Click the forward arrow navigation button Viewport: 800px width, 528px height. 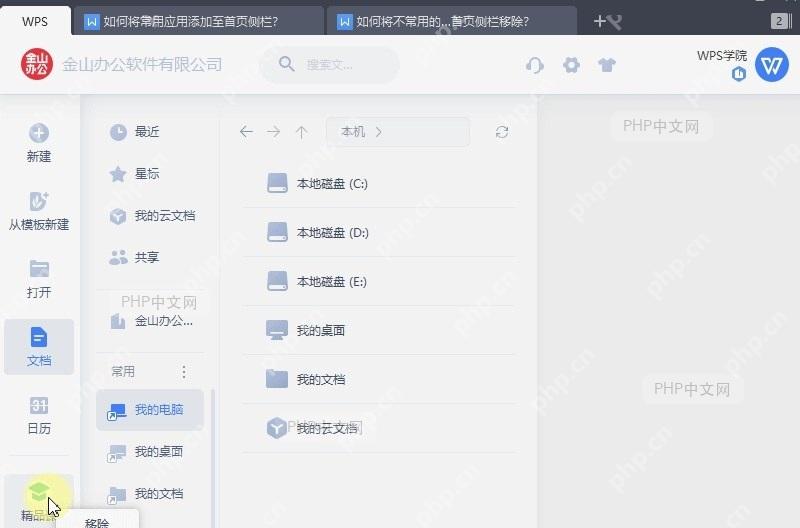(x=273, y=132)
